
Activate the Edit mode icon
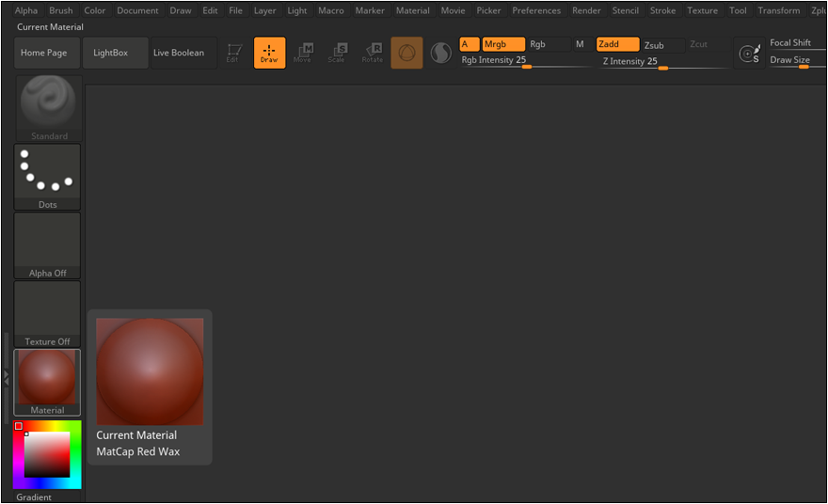tap(233, 53)
